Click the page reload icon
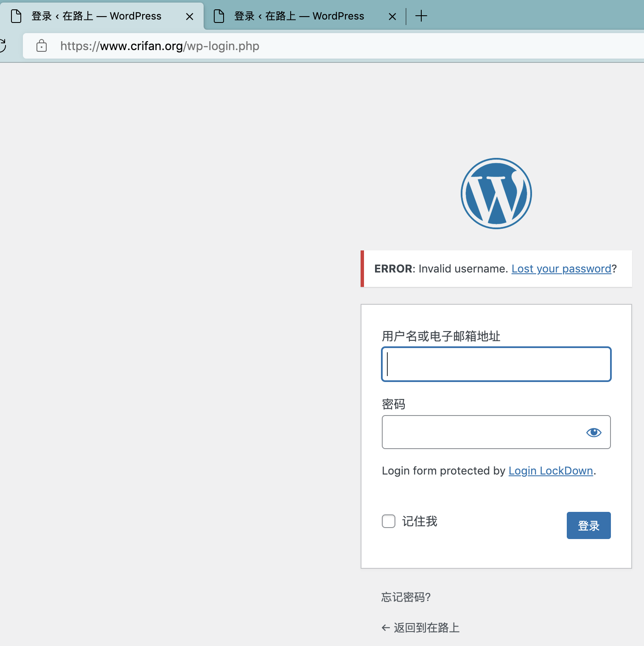Image resolution: width=644 pixels, height=646 pixels. (3, 46)
